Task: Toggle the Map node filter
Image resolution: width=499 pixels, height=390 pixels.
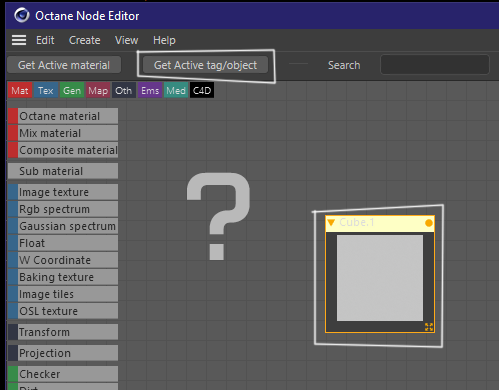Action: click(98, 90)
